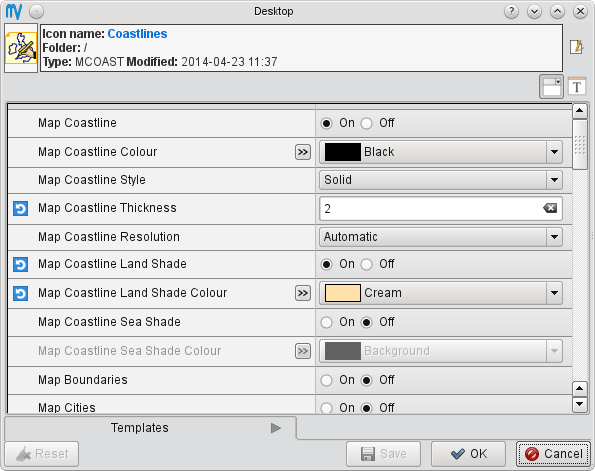The image size is (595, 471).
Task: Click the modified date 2014-04-23 11:37
Action: pos(229,62)
